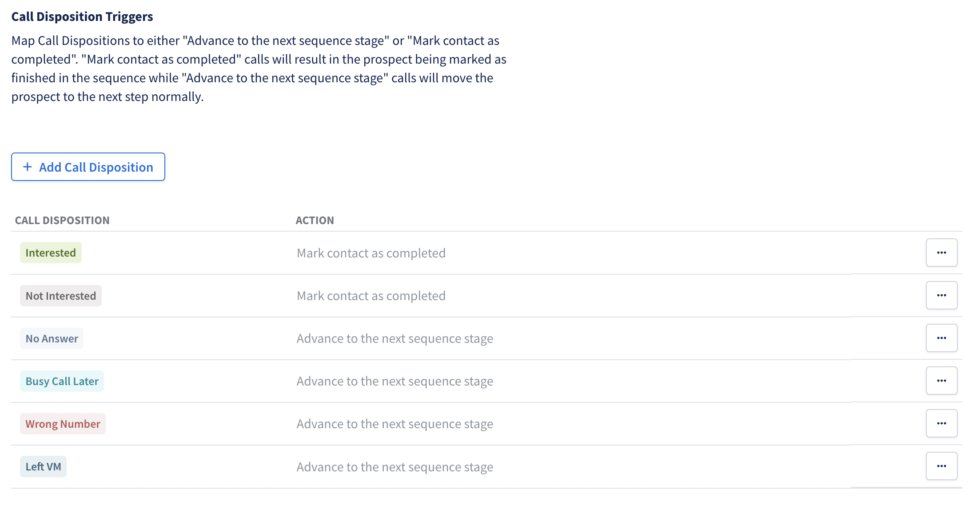Click the plus icon on Add Call Disposition

(x=28, y=167)
